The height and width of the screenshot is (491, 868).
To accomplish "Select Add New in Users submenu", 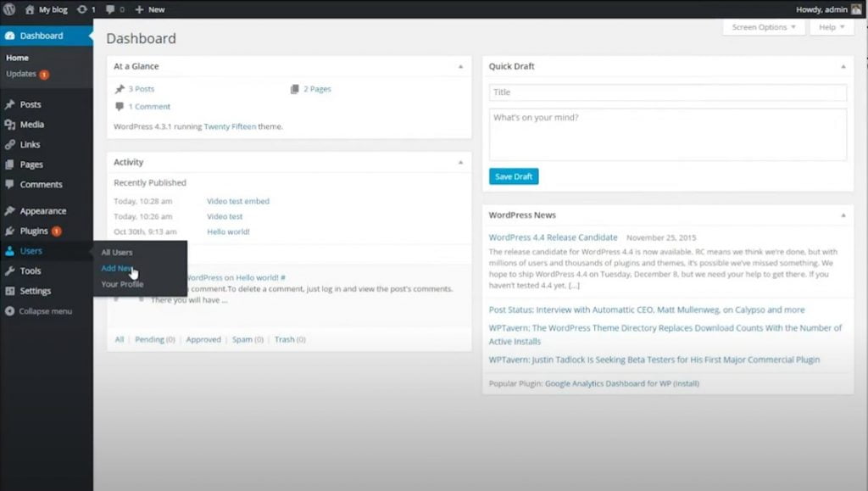I will point(117,268).
